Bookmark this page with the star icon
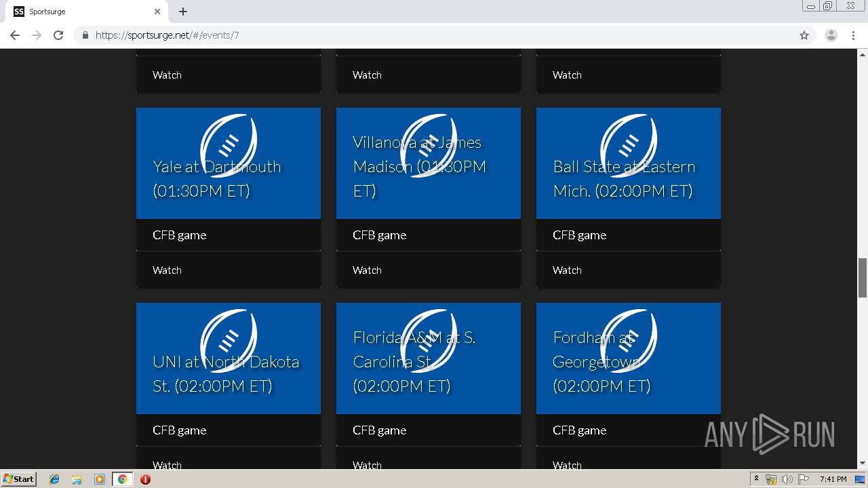The width and height of the screenshot is (868, 488). point(804,35)
